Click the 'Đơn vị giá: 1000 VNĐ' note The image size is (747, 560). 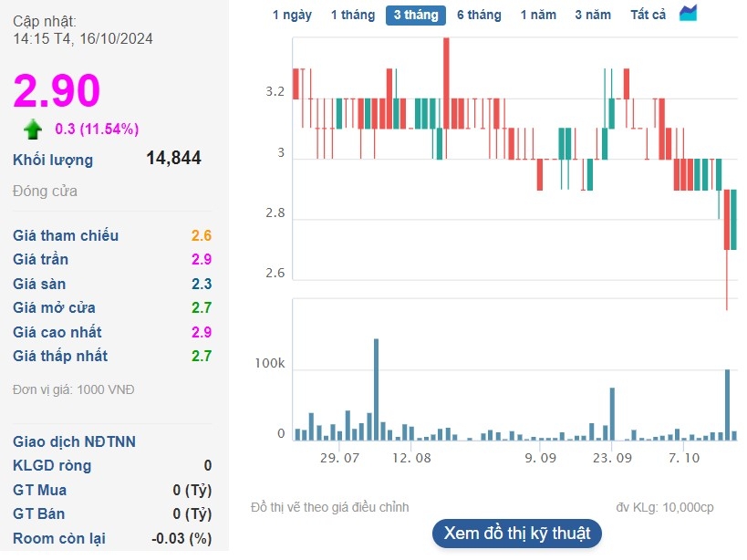coord(73,389)
